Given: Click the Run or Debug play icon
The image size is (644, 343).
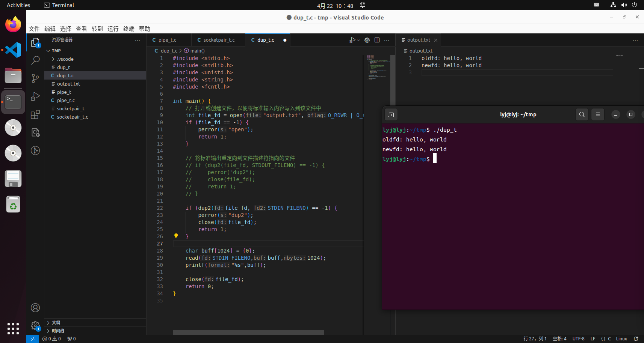Looking at the screenshot, I should (x=352, y=40).
